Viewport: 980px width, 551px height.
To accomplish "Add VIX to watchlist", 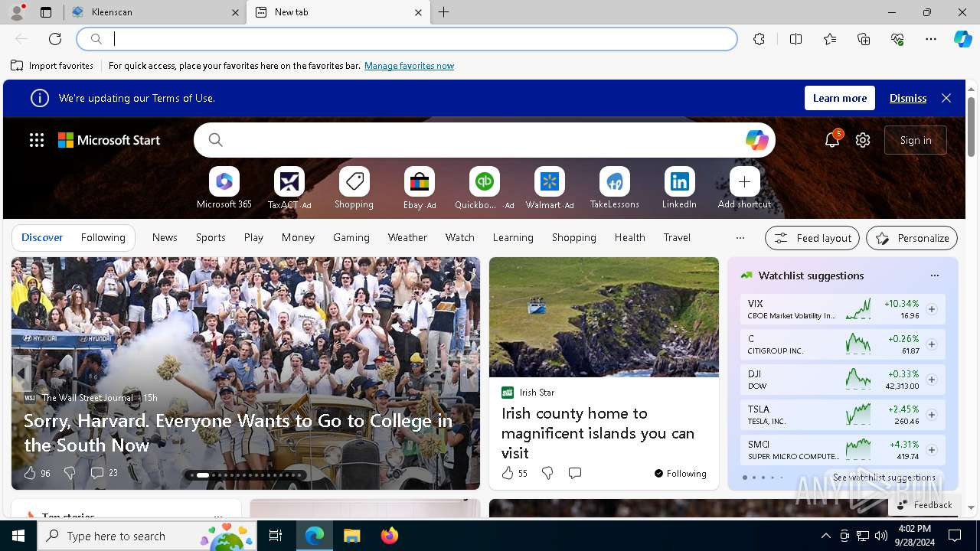I will point(932,309).
